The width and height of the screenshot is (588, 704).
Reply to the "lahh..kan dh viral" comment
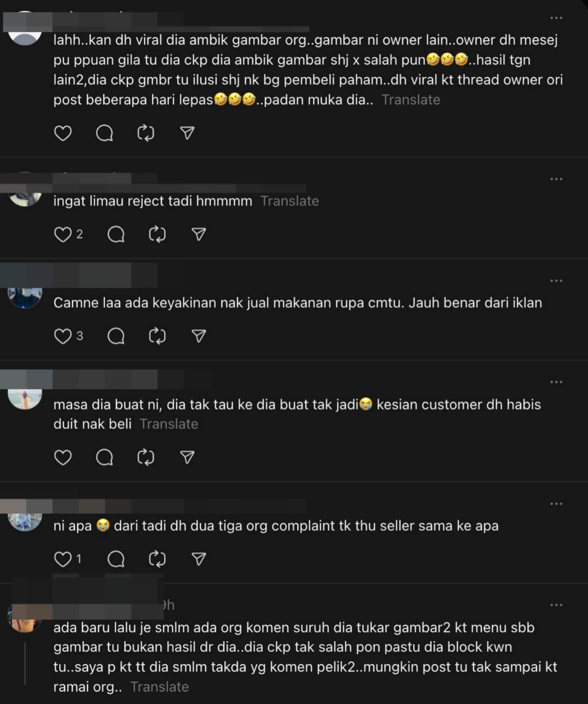click(x=104, y=133)
